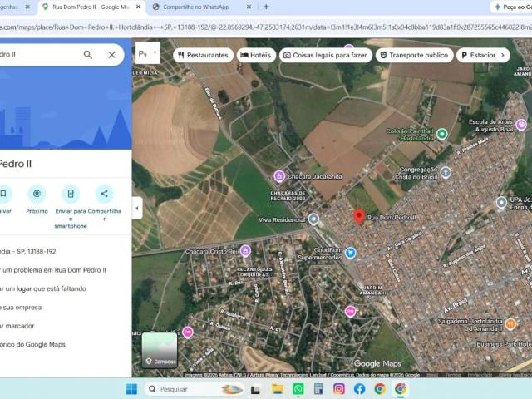
Task: Click the Task View taskbar icon
Action: 255,390
